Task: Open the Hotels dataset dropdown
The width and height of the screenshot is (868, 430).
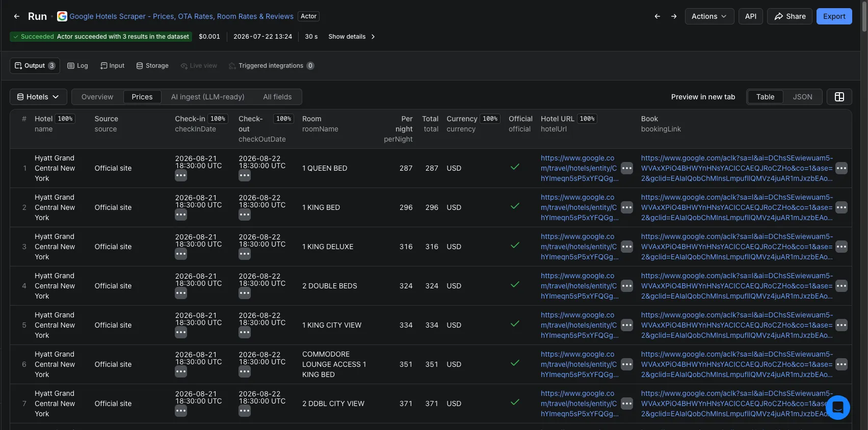Action: coord(38,97)
